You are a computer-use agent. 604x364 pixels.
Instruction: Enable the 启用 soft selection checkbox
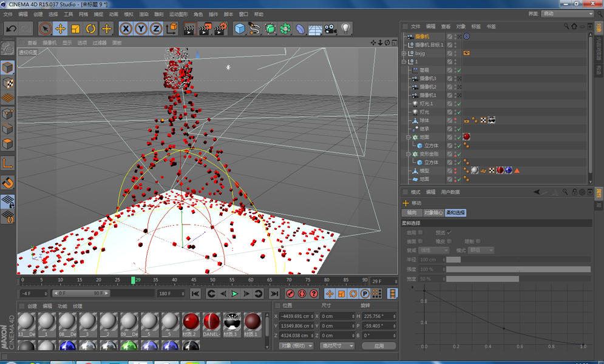pos(420,232)
